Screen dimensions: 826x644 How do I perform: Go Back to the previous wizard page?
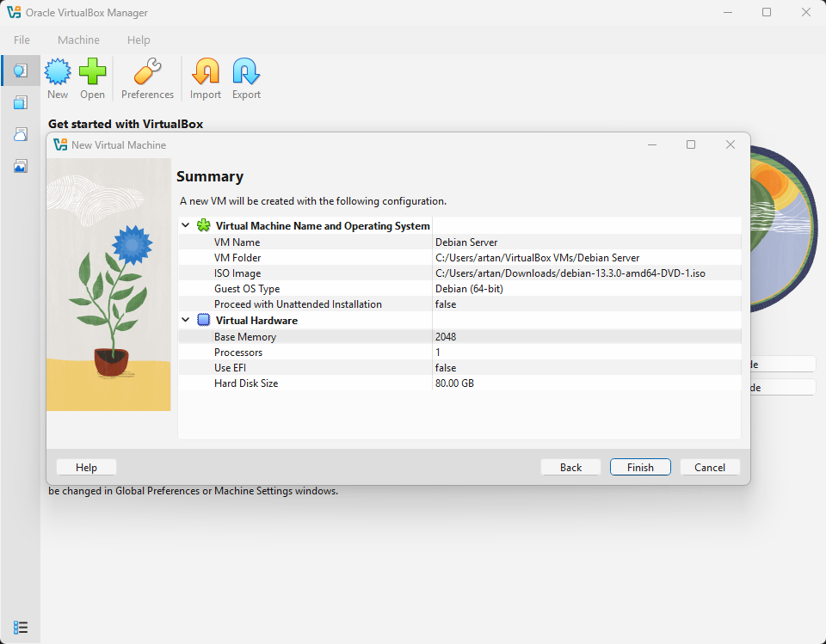click(570, 467)
